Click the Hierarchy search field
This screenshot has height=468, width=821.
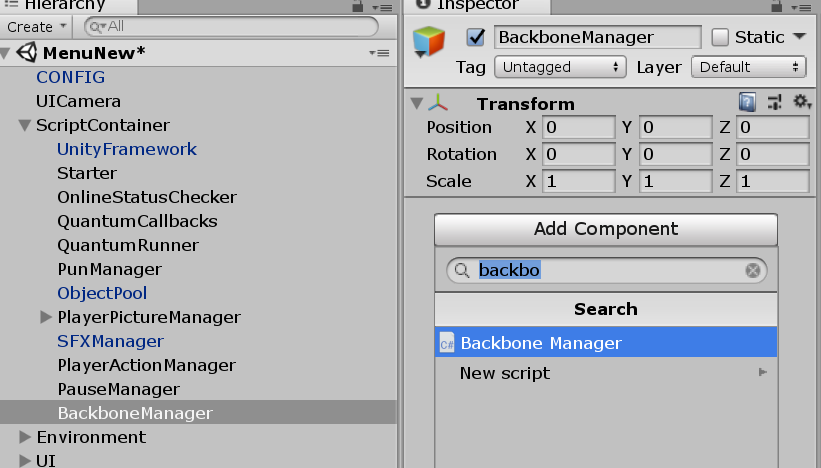point(231,27)
